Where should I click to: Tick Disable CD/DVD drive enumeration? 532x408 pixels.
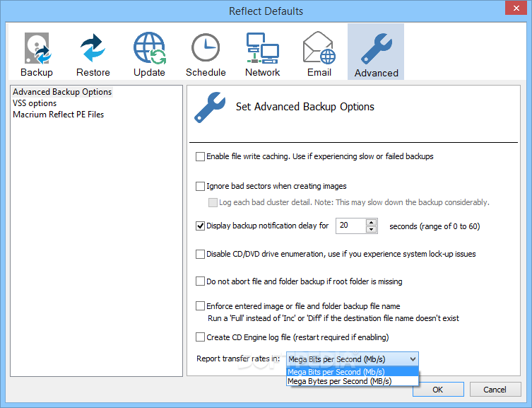tap(200, 255)
